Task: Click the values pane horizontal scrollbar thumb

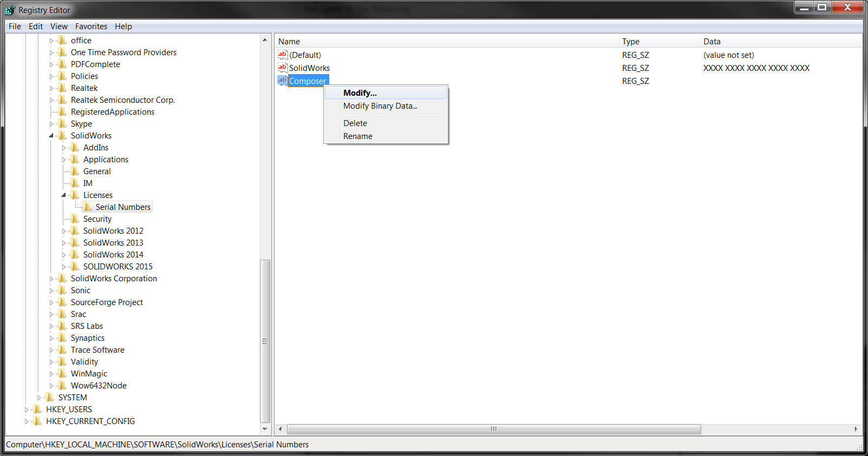Action: (494, 429)
